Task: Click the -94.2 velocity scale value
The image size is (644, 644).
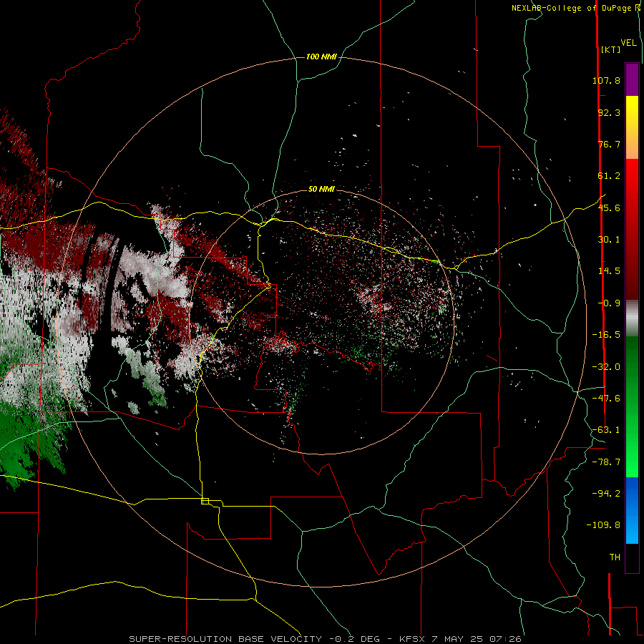Action: pos(606,493)
